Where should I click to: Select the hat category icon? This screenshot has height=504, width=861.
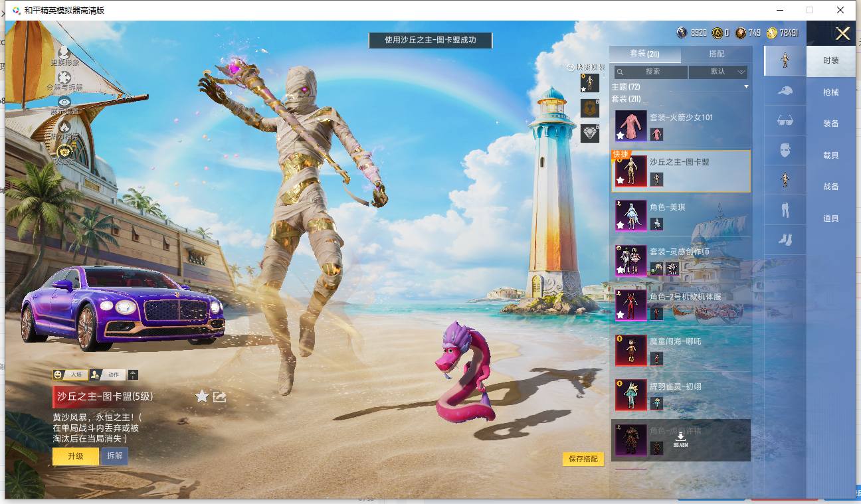(x=785, y=90)
